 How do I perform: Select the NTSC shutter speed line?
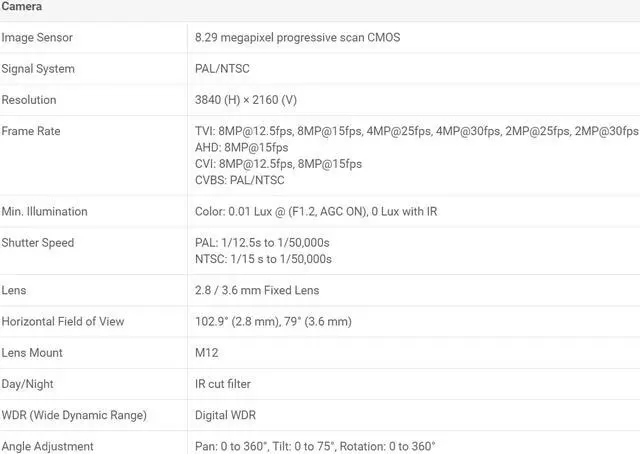263,259
